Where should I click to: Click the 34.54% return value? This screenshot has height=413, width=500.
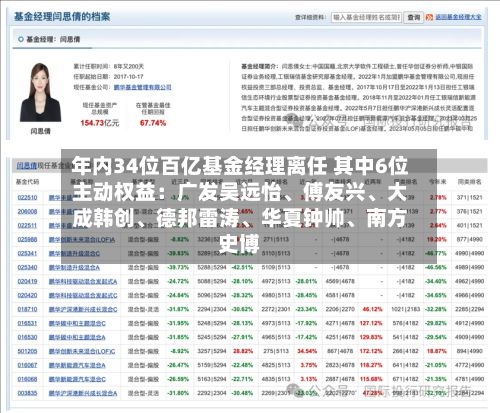tap(307, 352)
